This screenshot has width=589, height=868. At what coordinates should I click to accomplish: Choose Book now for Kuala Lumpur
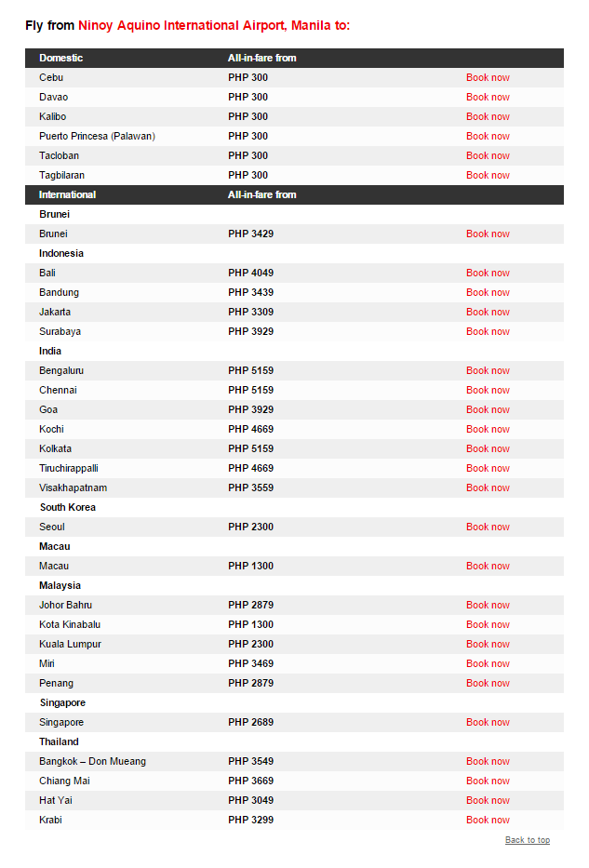(x=488, y=645)
